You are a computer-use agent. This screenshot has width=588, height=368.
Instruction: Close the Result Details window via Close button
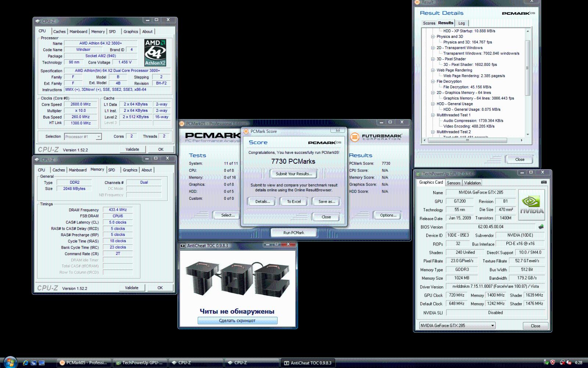pos(520,159)
